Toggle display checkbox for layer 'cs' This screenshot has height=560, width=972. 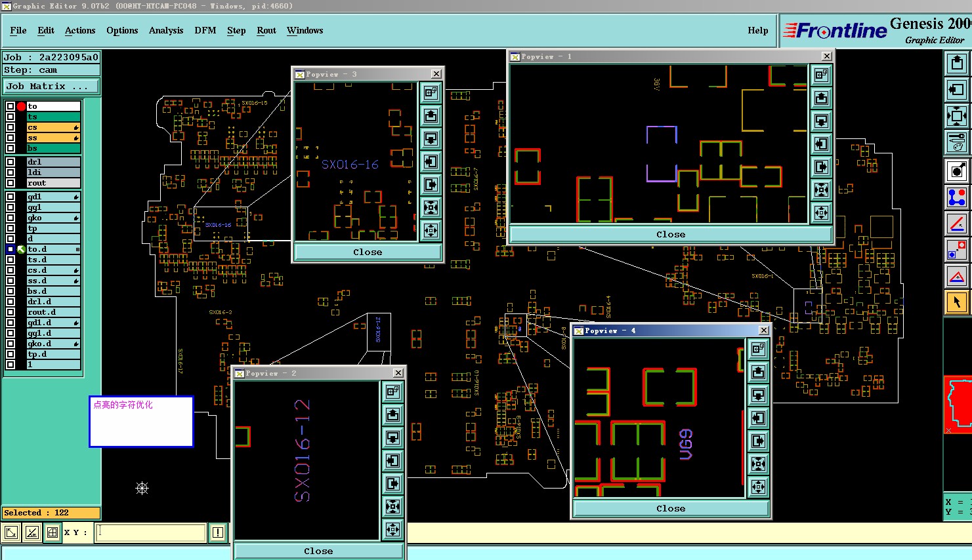(11, 127)
